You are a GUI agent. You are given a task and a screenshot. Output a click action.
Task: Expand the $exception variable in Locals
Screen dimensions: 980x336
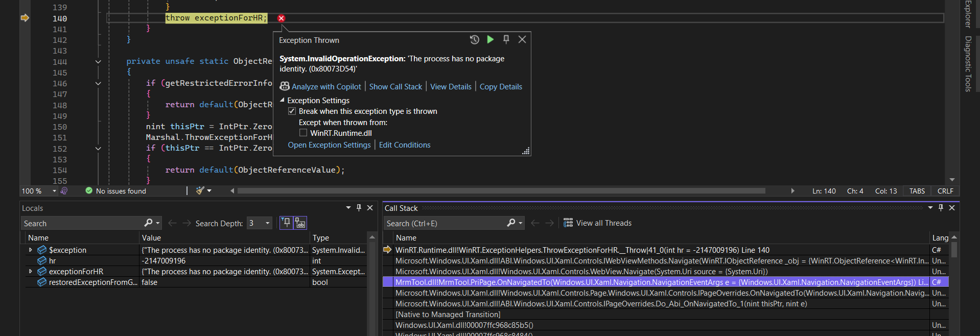31,250
